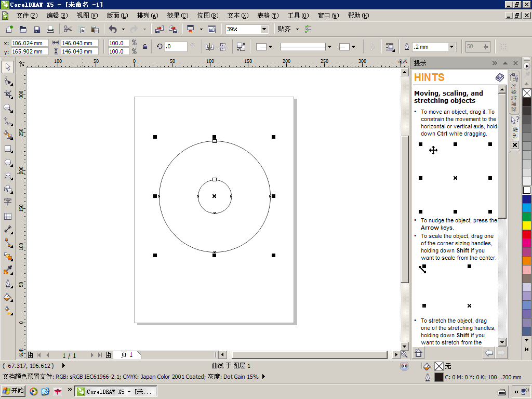Select the Crop tool
532x399 pixels.
click(8, 95)
